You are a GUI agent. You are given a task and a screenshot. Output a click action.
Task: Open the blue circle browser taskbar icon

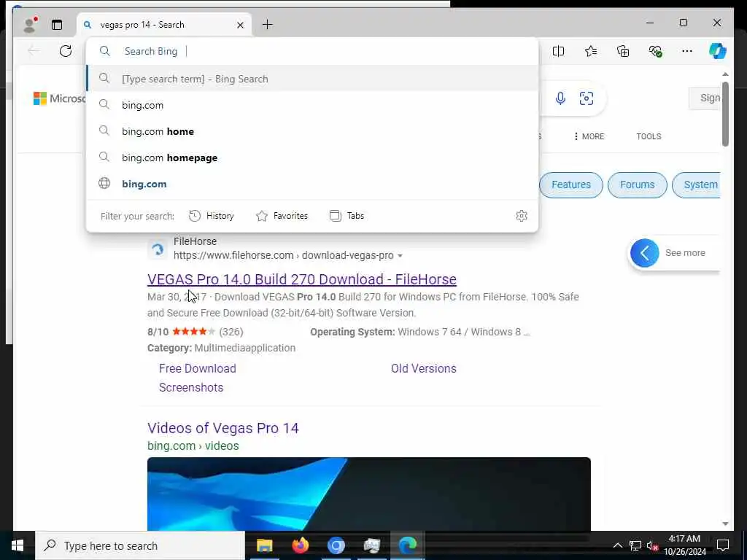click(x=336, y=545)
